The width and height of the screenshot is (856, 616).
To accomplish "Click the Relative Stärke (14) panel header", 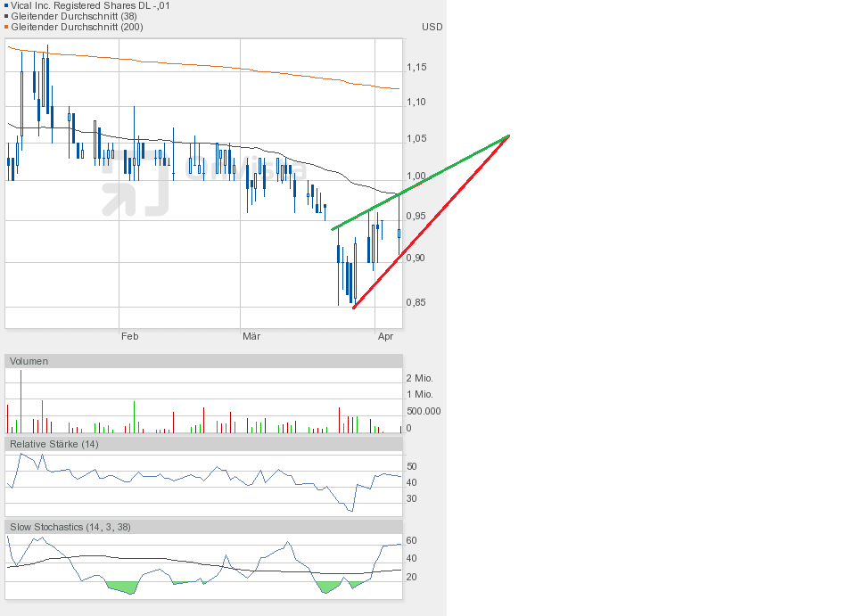I will click(53, 444).
